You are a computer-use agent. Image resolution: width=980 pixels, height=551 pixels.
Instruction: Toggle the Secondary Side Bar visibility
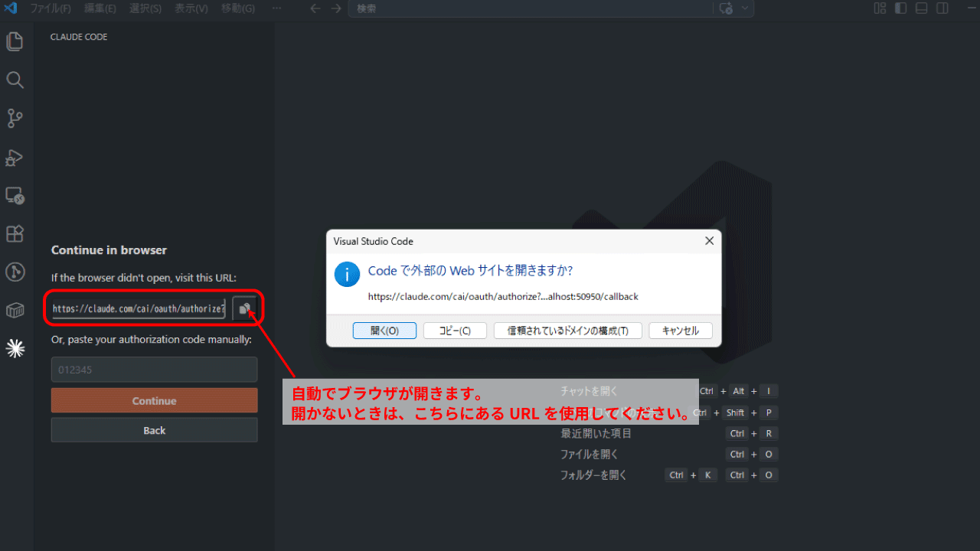coord(942,8)
